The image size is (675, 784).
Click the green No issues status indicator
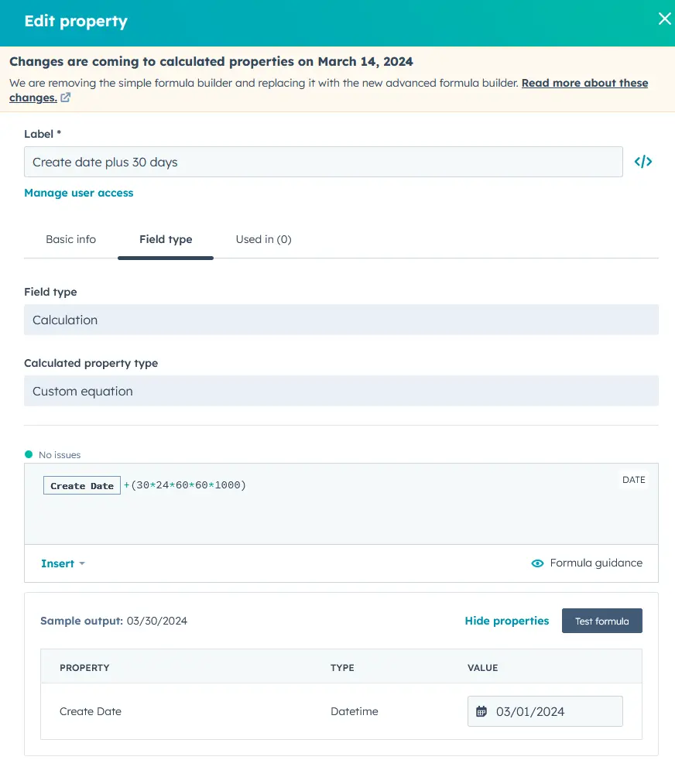click(x=29, y=454)
